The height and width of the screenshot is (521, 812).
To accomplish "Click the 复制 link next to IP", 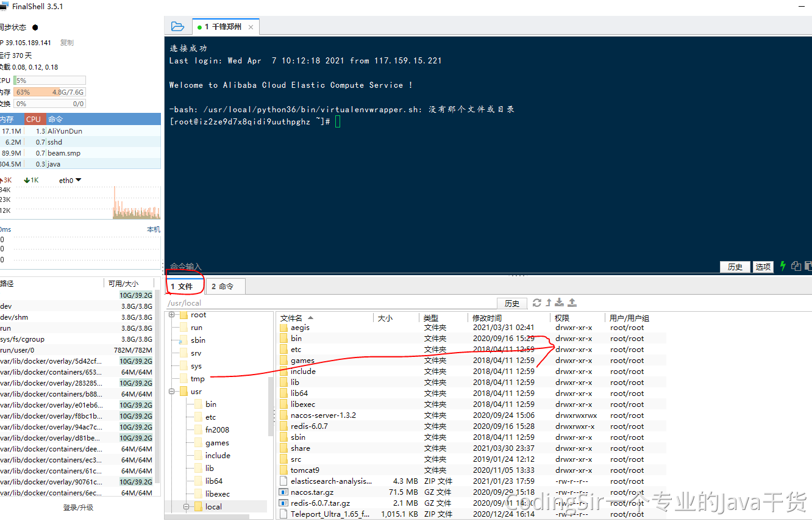I will (66, 43).
